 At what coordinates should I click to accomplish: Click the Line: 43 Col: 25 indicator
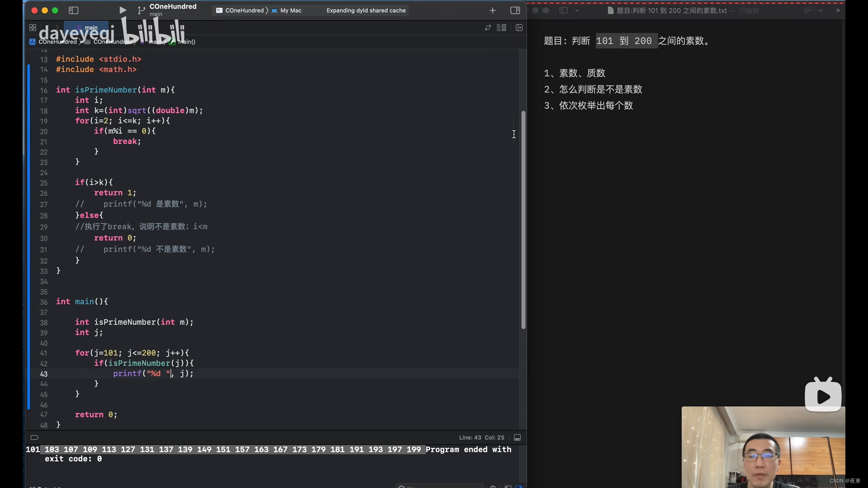coord(481,437)
